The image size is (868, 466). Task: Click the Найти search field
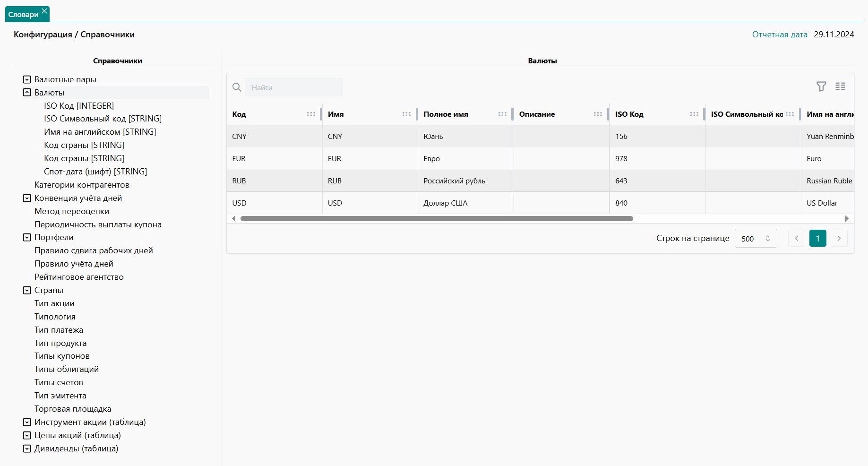(294, 87)
